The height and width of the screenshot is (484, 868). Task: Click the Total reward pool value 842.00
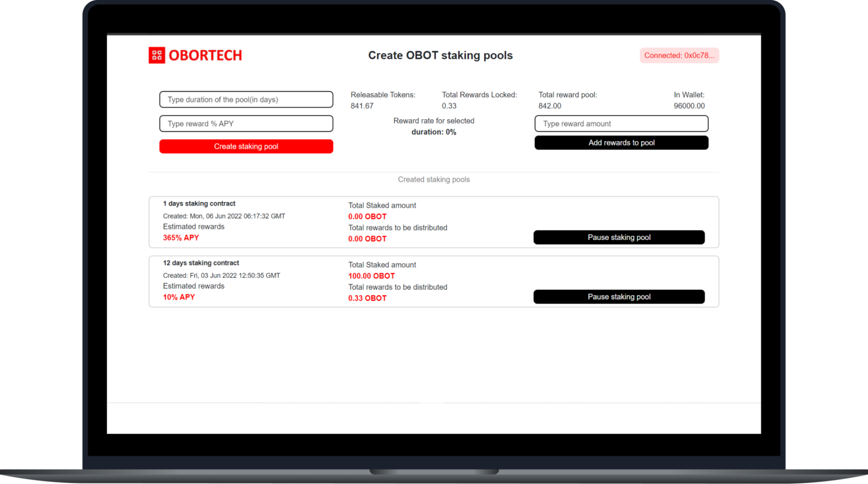[x=549, y=106]
